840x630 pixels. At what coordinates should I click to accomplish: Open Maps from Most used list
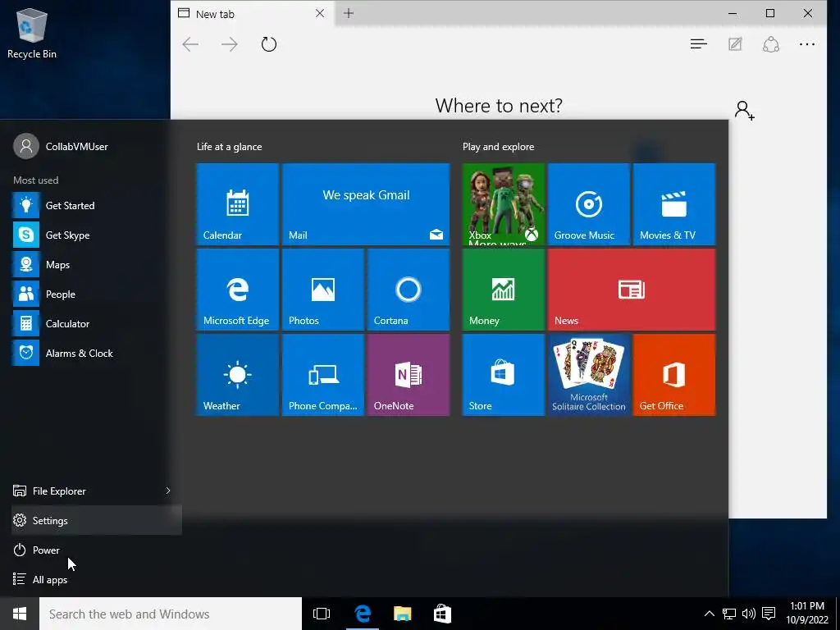pos(97,265)
